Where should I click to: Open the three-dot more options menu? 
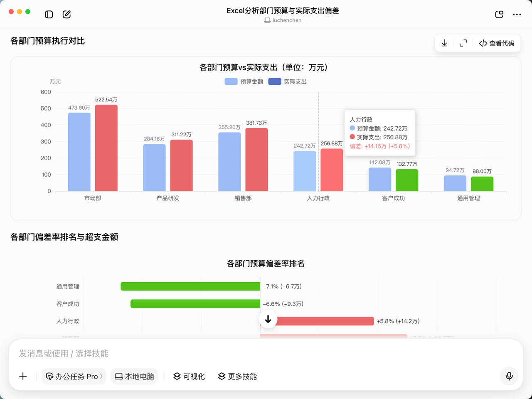click(517, 15)
